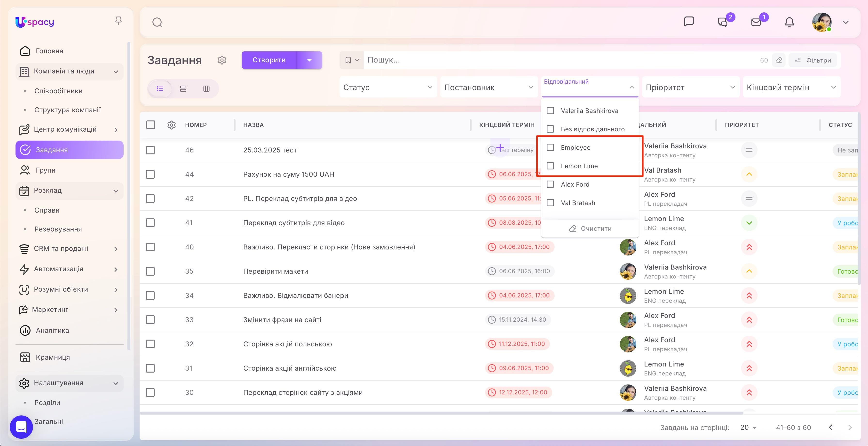
Task: Click Очистити to clear selection
Action: point(590,229)
